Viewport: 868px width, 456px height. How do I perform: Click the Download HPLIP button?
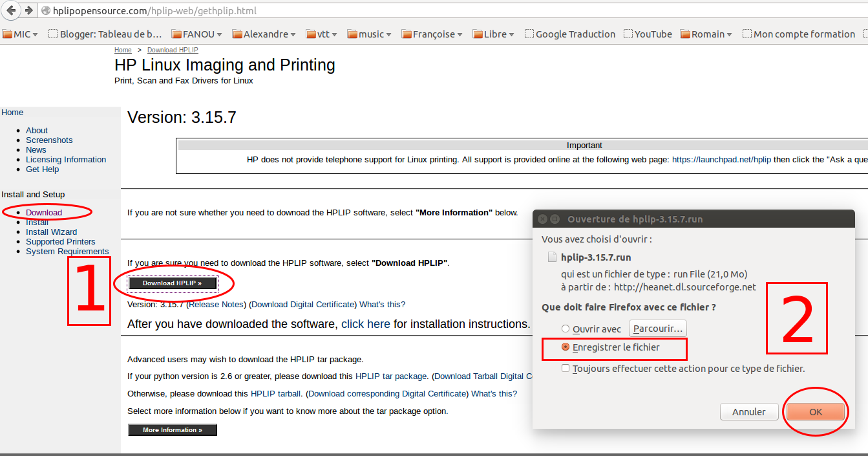coord(172,283)
